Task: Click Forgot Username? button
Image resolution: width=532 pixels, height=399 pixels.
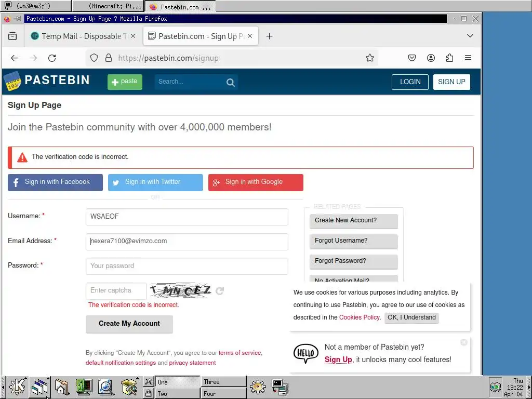Action: (353, 241)
